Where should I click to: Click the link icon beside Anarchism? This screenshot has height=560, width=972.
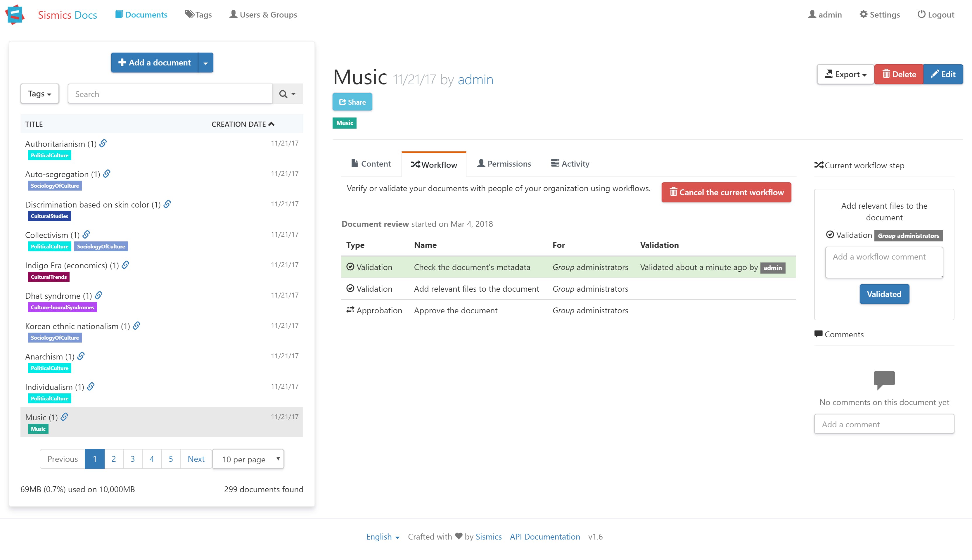pyautogui.click(x=81, y=356)
